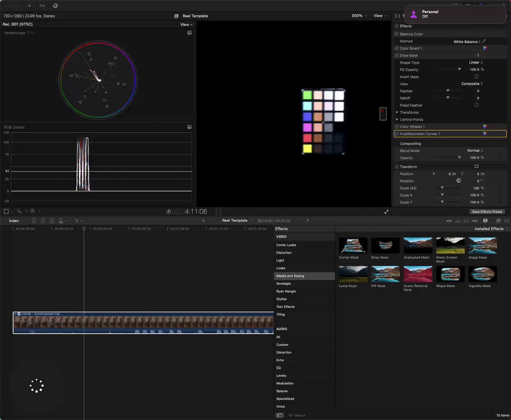Expand the Transforms disclosure triangle

click(397, 113)
